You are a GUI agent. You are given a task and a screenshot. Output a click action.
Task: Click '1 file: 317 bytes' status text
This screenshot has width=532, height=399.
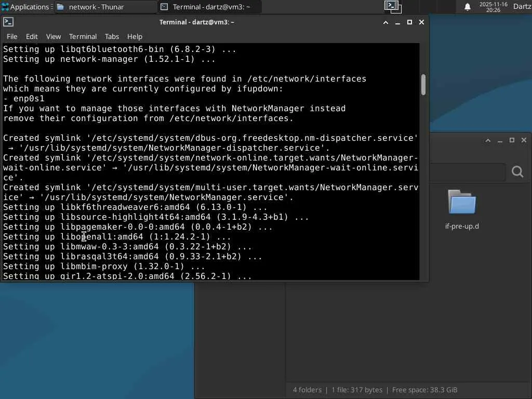pos(357,390)
